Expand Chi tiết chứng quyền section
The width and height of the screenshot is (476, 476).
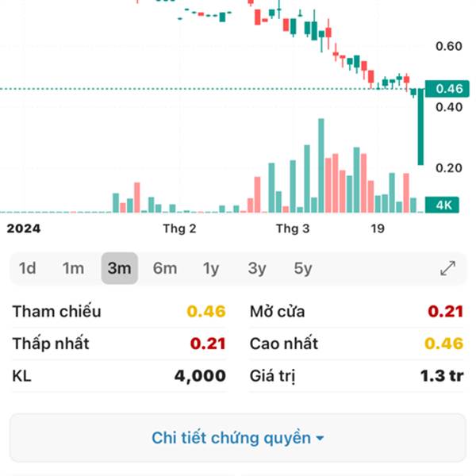[238, 438]
